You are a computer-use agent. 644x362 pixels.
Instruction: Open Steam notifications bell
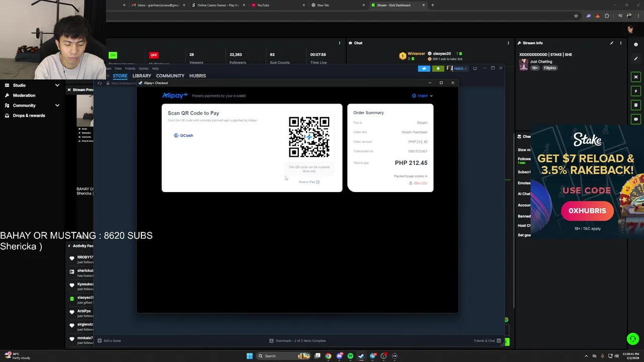click(438, 68)
